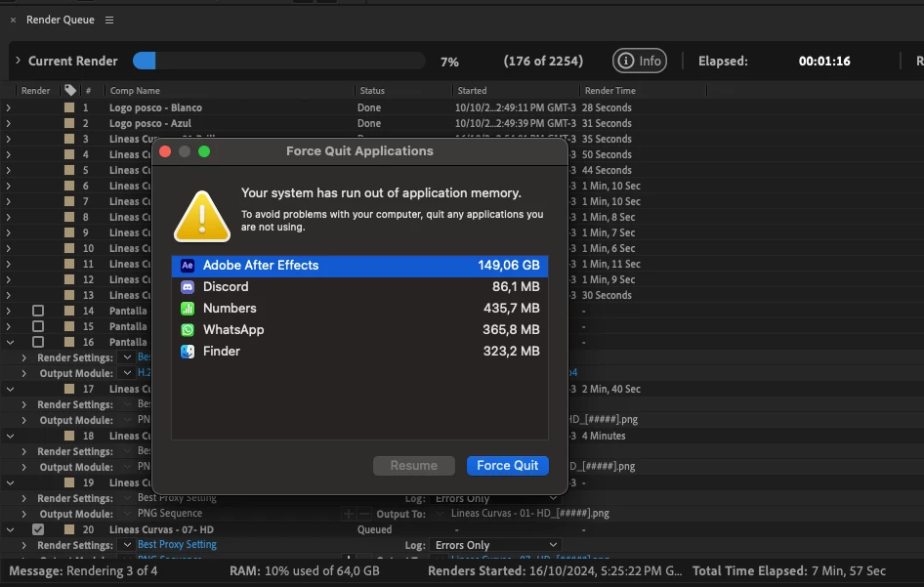Screen dimensions: 924x587
Task: Select Adobe After Effects app icon in list
Action: coord(188,266)
